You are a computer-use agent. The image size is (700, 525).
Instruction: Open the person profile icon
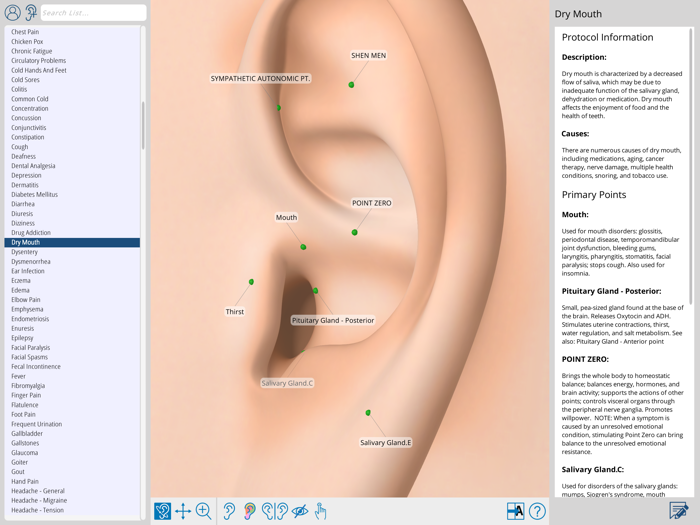12,12
